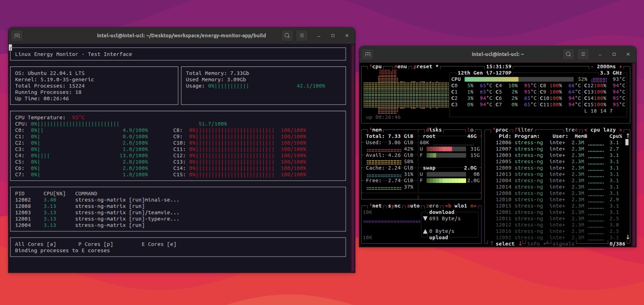Open the hamburger menu in the energy-monitor-app terminal
644x305 pixels.
302,35
